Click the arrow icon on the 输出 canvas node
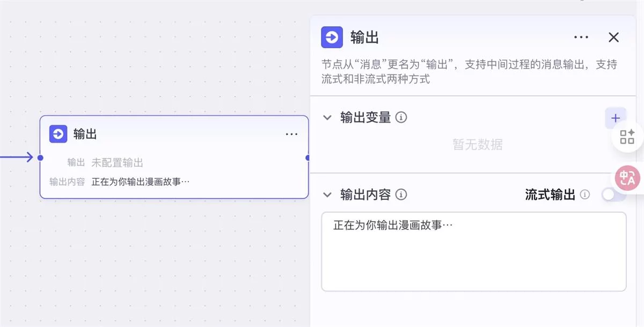This screenshot has height=327, width=644. point(58,134)
